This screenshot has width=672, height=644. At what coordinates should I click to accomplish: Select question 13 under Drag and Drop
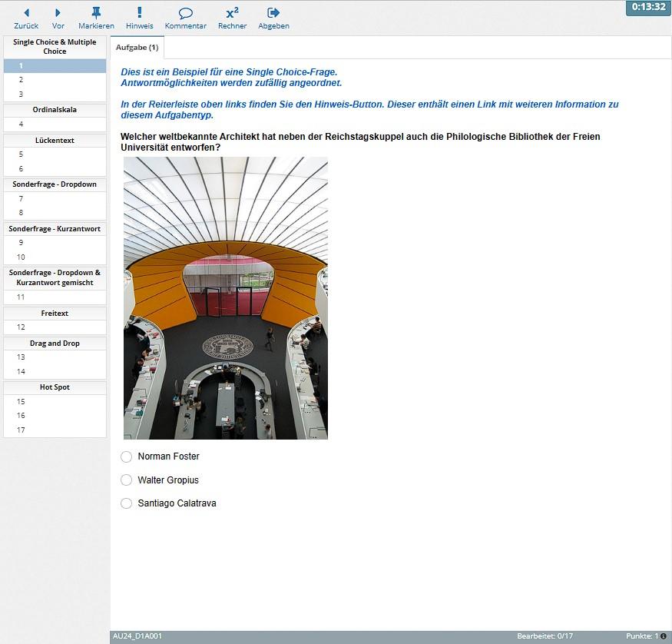(55, 357)
